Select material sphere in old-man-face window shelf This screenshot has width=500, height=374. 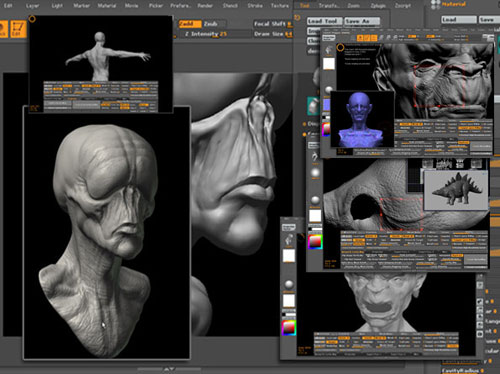[329, 89]
